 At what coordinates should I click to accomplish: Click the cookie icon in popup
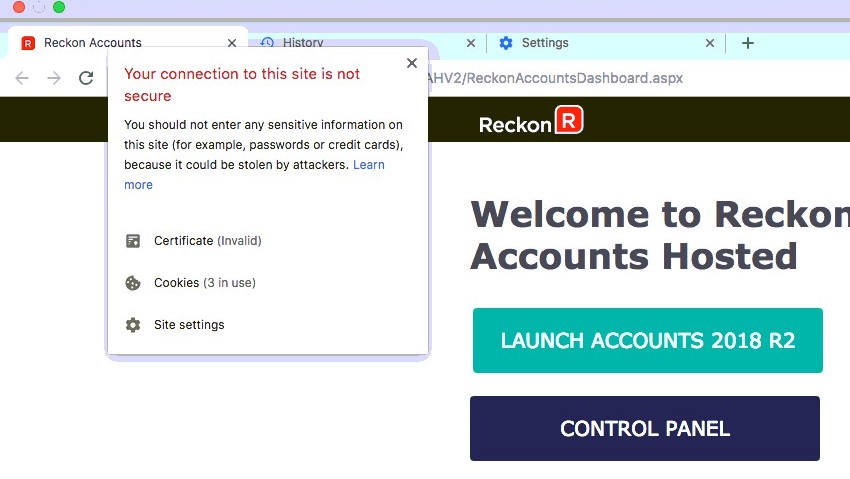[133, 283]
